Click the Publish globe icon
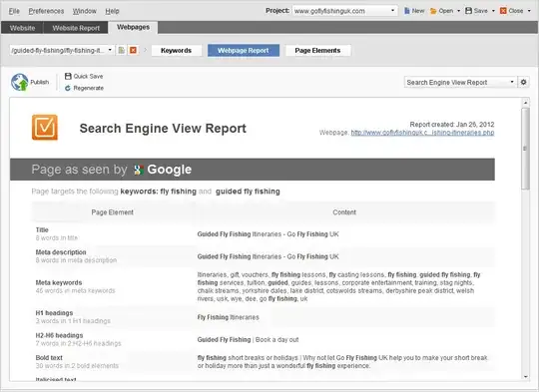The image size is (539, 392). point(20,82)
